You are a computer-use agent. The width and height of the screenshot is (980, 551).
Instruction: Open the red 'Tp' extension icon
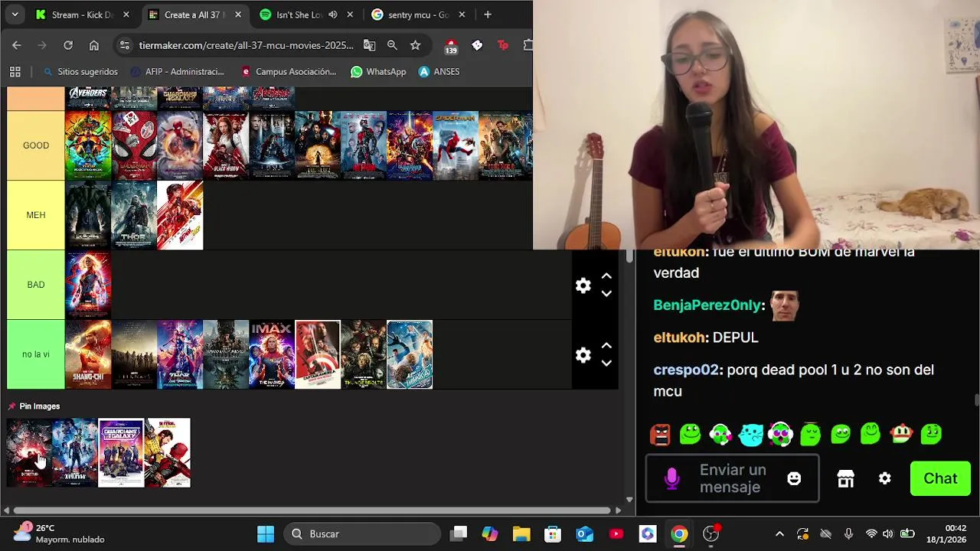(503, 45)
